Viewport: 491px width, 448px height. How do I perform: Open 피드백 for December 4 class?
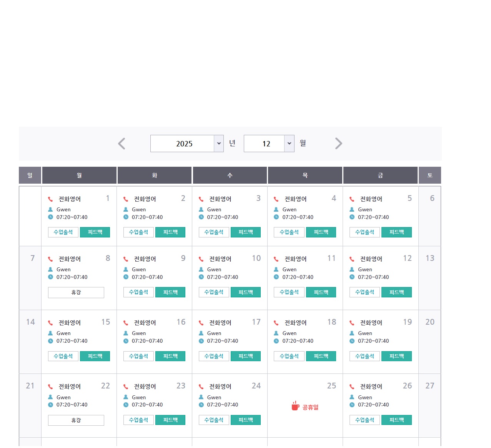click(x=321, y=232)
